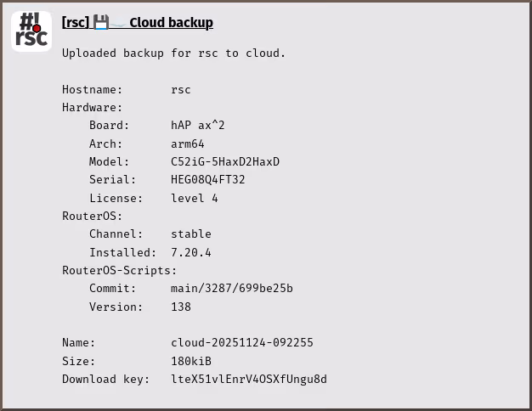Click the backup name "cloud-20251124-092255"
The width and height of the screenshot is (532, 411).
click(242, 342)
